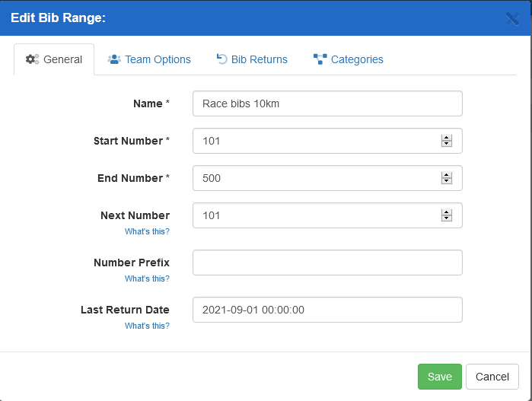The height and width of the screenshot is (401, 532).
Task: Click the gears icon on General tab
Action: [32, 59]
